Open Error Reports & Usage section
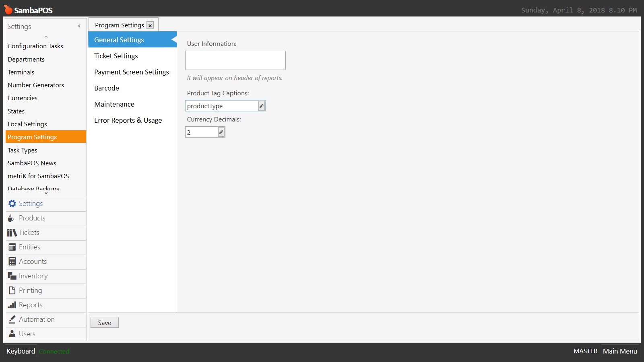Screen dimensions: 644x362 [x=132, y=120]
